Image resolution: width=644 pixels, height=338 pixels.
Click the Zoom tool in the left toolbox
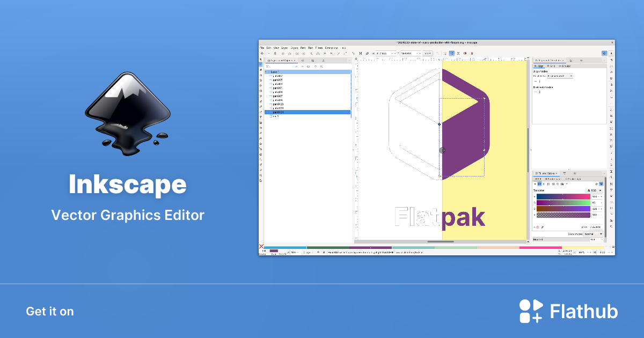tap(261, 175)
